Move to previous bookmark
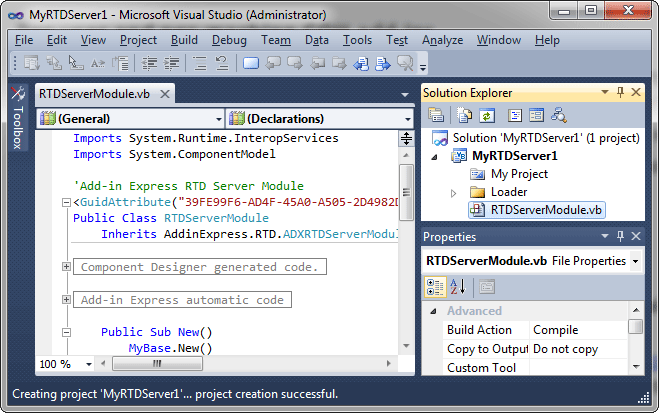Screen dimensions: 659x413 [x=273, y=63]
